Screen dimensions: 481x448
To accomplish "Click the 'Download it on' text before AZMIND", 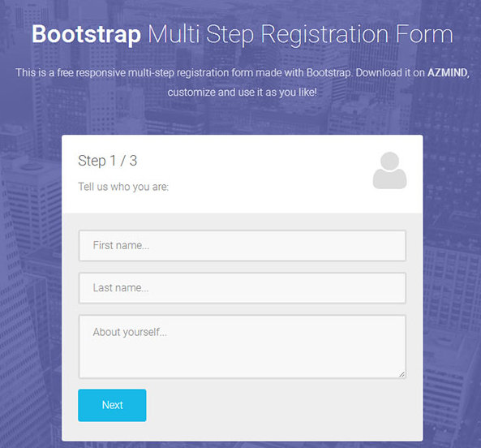I will 390,73.
